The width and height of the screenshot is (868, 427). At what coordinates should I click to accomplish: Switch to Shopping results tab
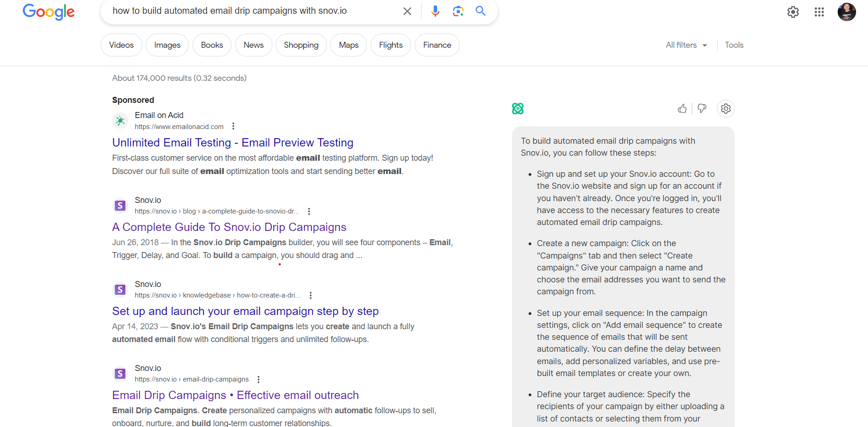point(301,45)
